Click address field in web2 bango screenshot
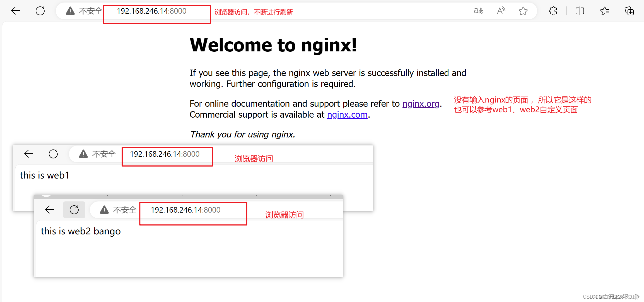The width and height of the screenshot is (644, 302). tap(185, 210)
